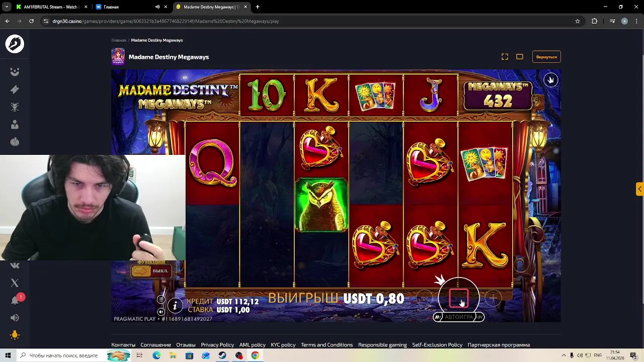Open the Отзывы footer link

click(186, 345)
